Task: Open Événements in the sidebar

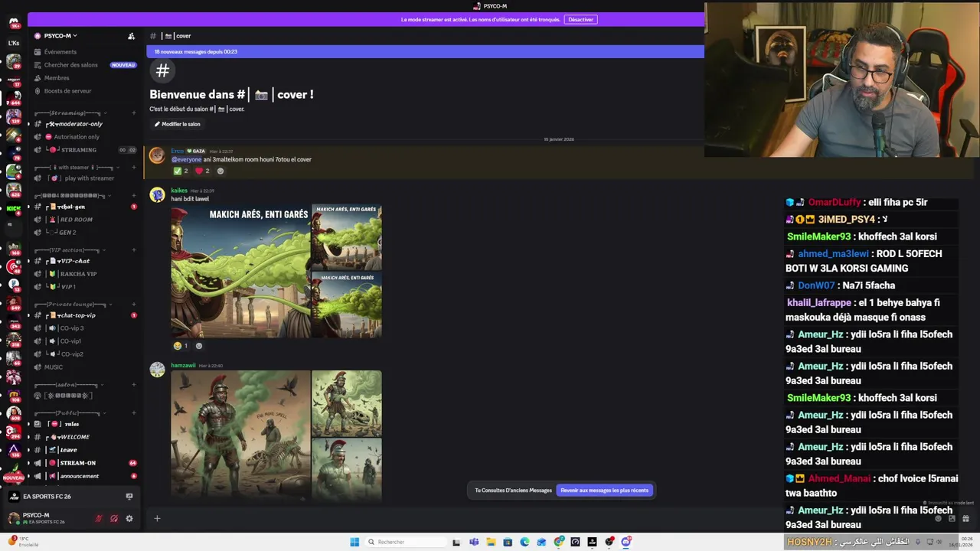Action: [x=60, y=52]
